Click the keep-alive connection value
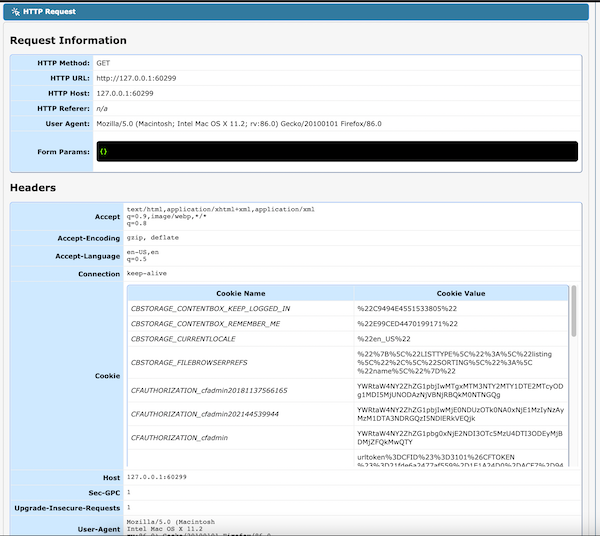 (x=147, y=274)
